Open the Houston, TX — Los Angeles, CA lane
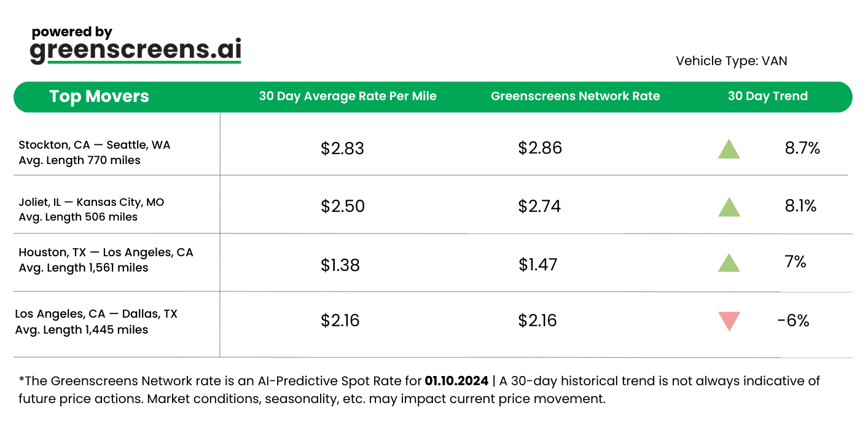868x435 pixels. pyautogui.click(x=106, y=253)
